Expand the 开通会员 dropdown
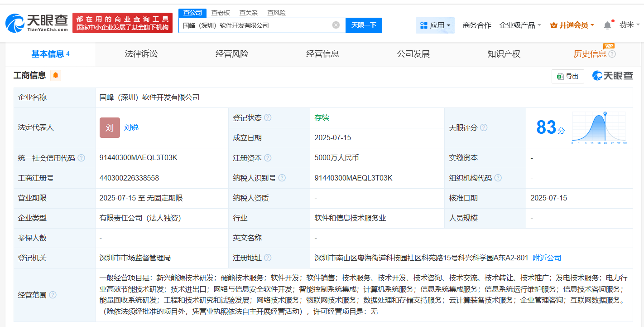Viewport: 644px width, 327px height. tap(572, 25)
